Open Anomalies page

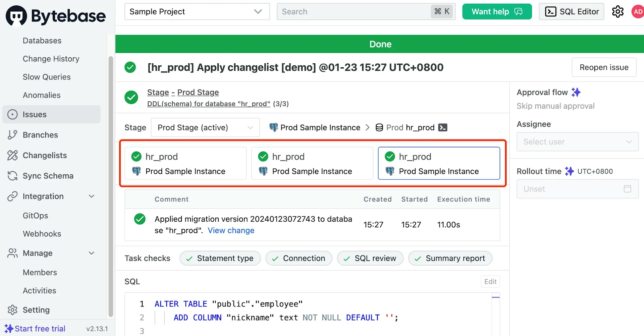click(x=42, y=95)
